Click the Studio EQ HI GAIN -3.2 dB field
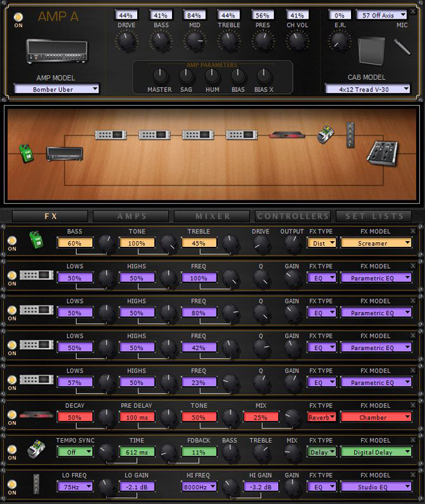Viewport: 425px width, 504px height. [261, 487]
